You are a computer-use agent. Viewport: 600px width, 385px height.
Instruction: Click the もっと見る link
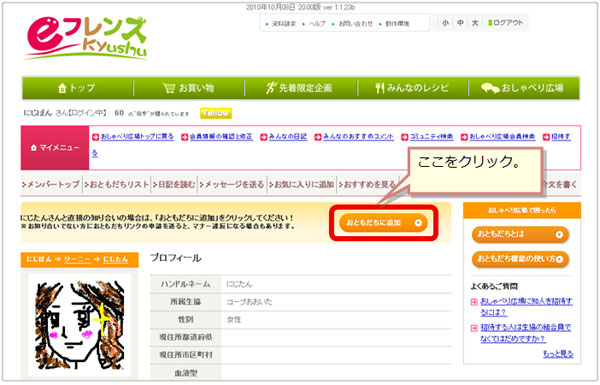[558, 354]
